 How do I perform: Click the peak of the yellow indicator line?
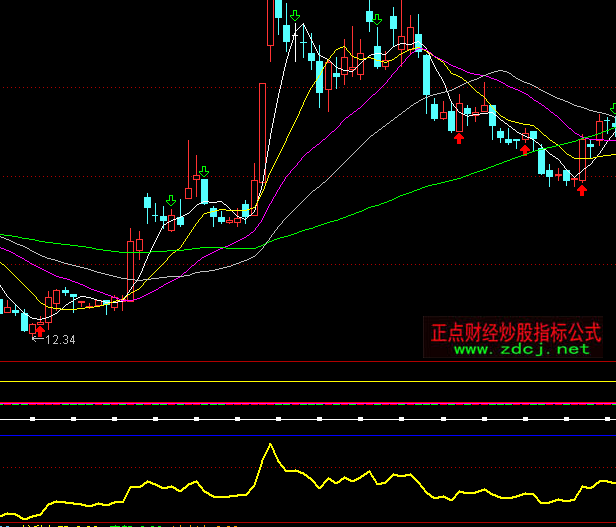tap(269, 444)
